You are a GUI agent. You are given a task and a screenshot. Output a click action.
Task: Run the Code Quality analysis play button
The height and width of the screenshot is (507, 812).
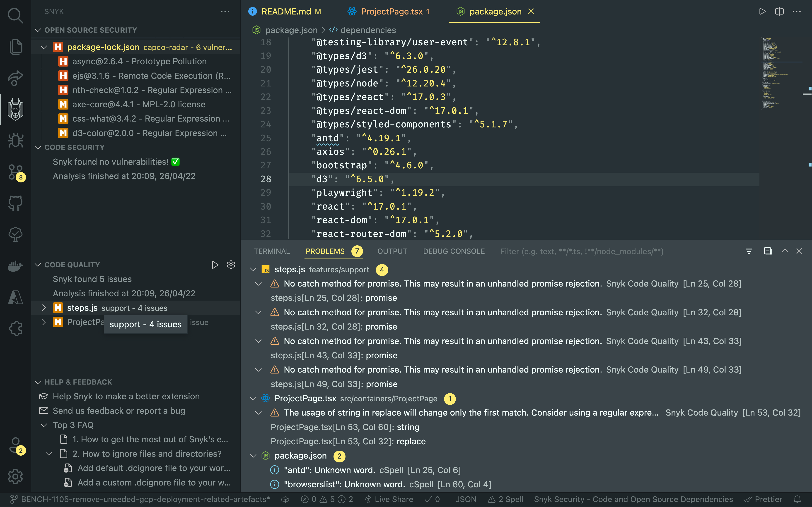215,265
